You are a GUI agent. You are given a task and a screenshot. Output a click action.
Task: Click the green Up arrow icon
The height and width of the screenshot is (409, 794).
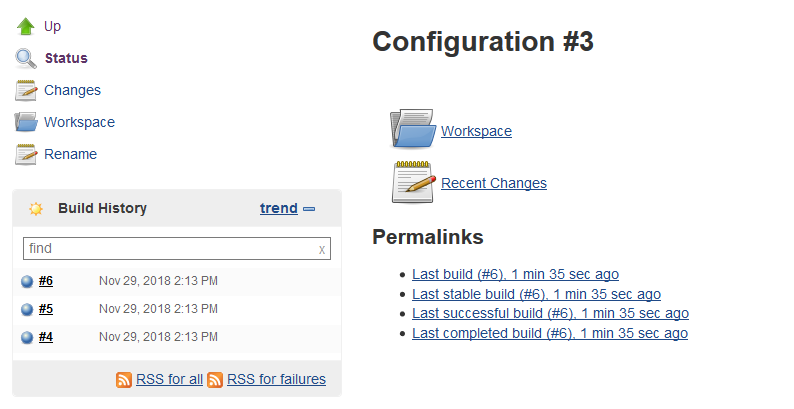pyautogui.click(x=25, y=26)
